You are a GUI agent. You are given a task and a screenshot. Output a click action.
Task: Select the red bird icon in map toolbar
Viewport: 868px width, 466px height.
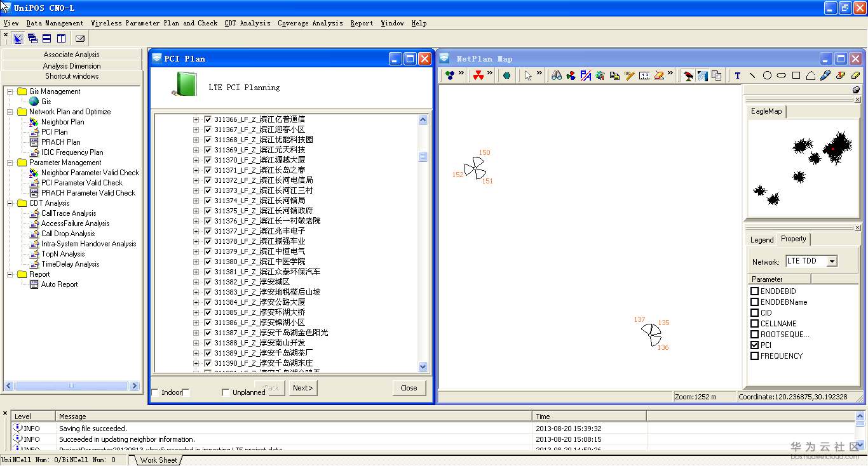pos(688,76)
